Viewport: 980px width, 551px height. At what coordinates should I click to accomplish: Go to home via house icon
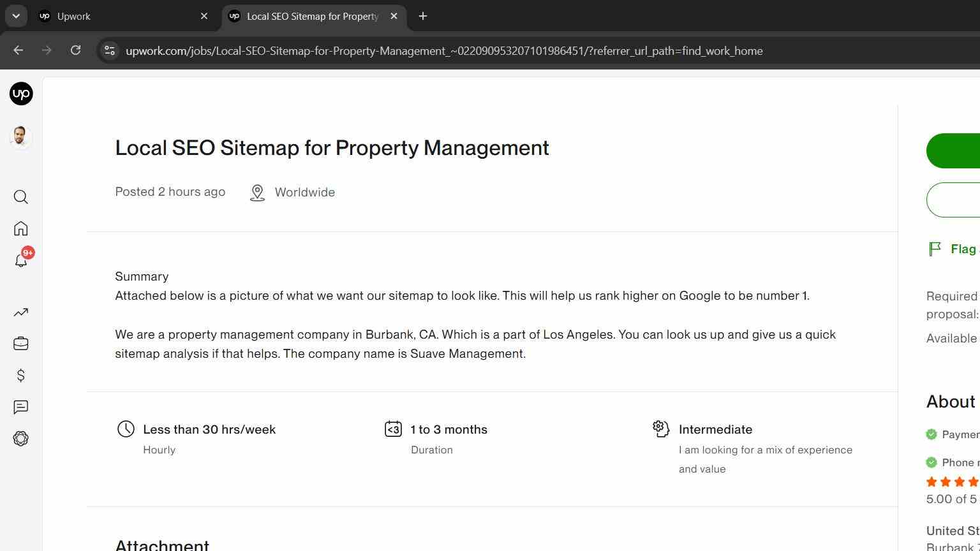[21, 228]
